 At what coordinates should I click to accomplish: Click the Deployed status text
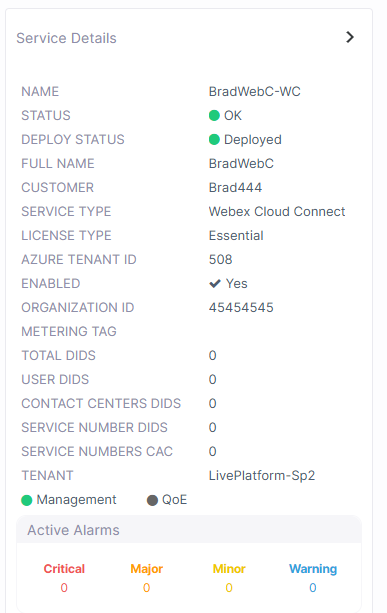253,140
